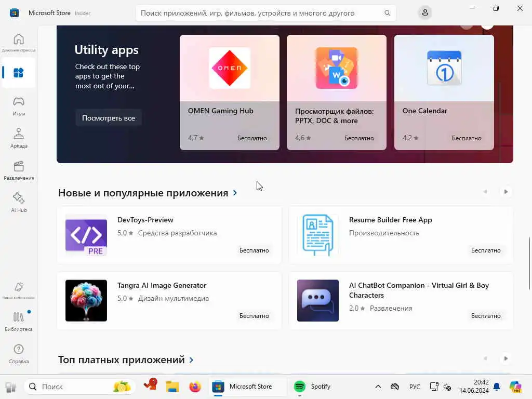The height and width of the screenshot is (399, 532).
Task: Click the search magnifier icon in the search box
Action: click(x=387, y=13)
